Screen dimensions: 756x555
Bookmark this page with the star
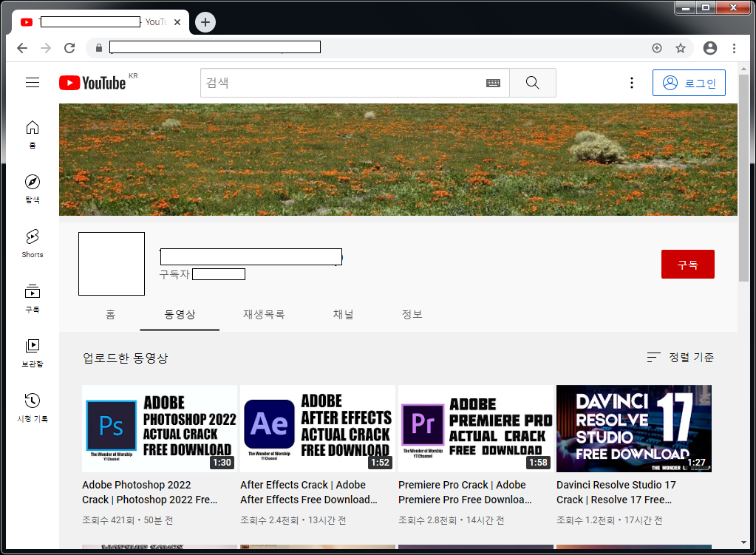[681, 48]
